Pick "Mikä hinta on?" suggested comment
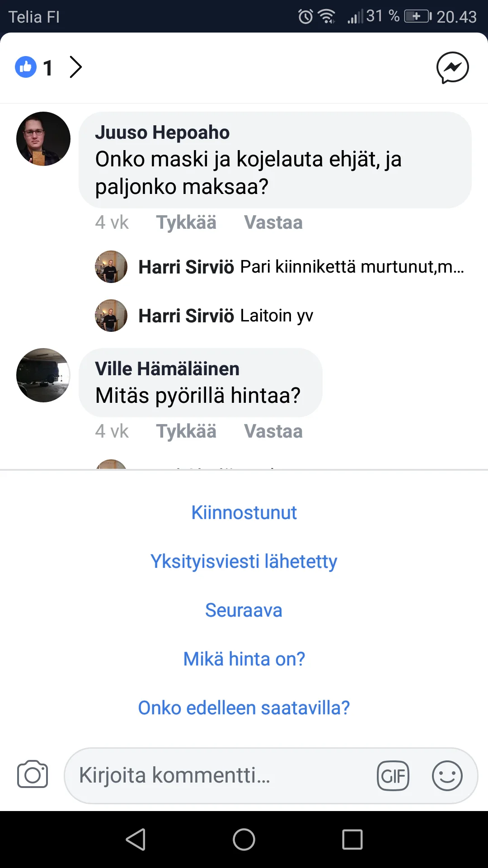This screenshot has width=488, height=868. click(244, 659)
